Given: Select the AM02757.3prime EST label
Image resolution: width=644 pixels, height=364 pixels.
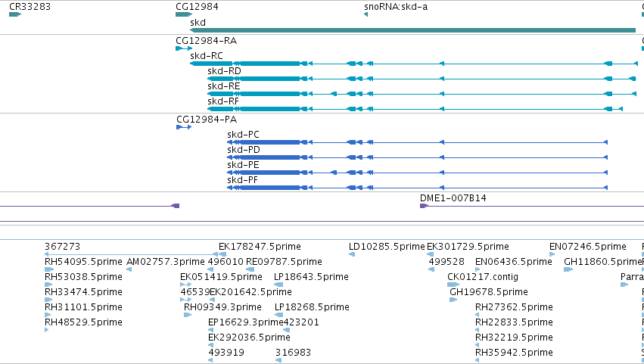Looking at the screenshot, I should pyautogui.click(x=166, y=262).
